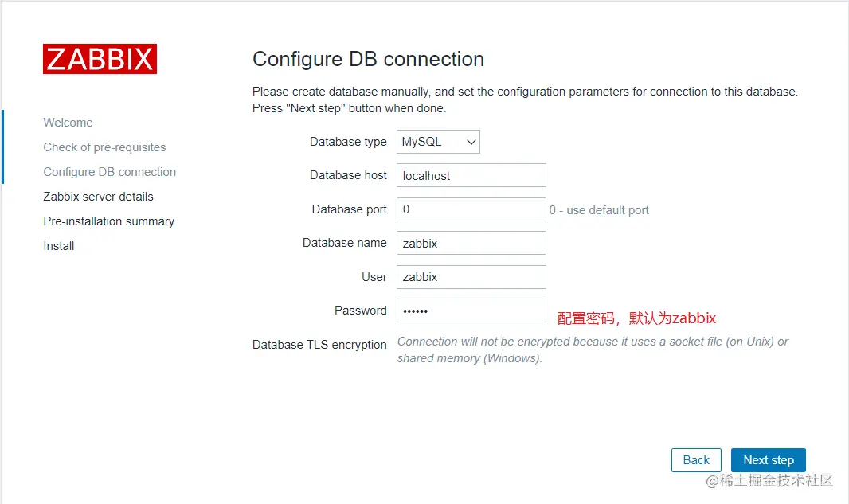
Task: Go back with the Back button
Action: [x=696, y=460]
